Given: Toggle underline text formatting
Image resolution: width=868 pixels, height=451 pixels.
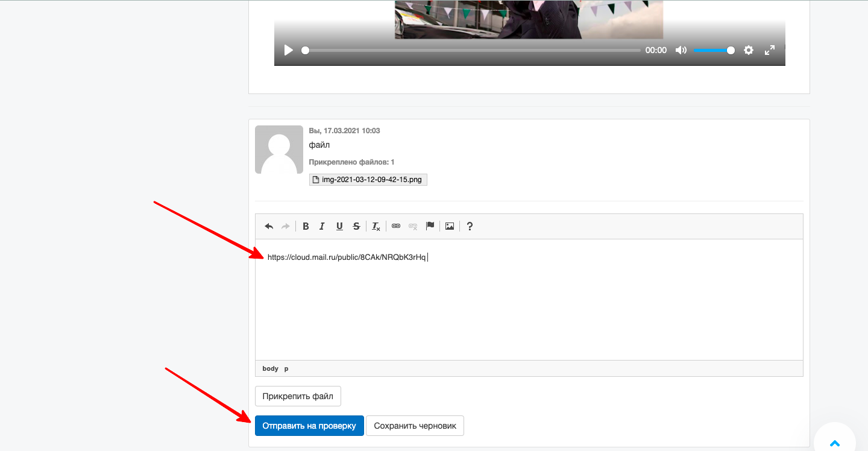Looking at the screenshot, I should [x=339, y=226].
